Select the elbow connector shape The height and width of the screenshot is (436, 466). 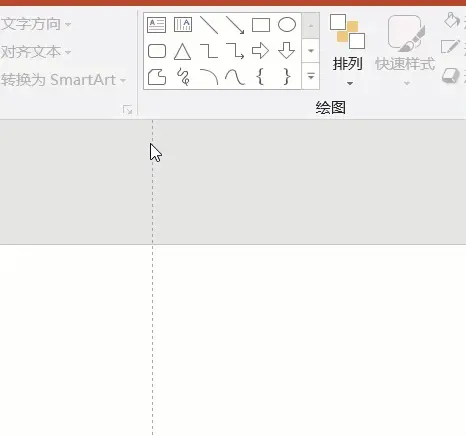[x=209, y=51]
